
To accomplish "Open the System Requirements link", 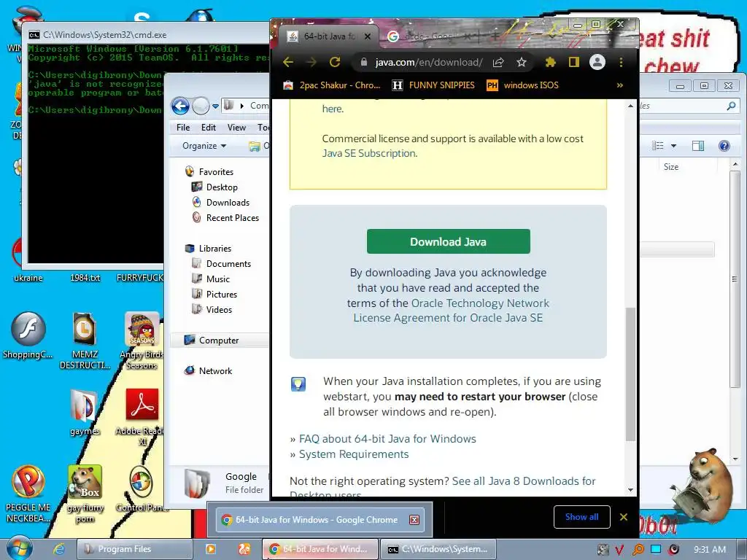I will coord(354,454).
